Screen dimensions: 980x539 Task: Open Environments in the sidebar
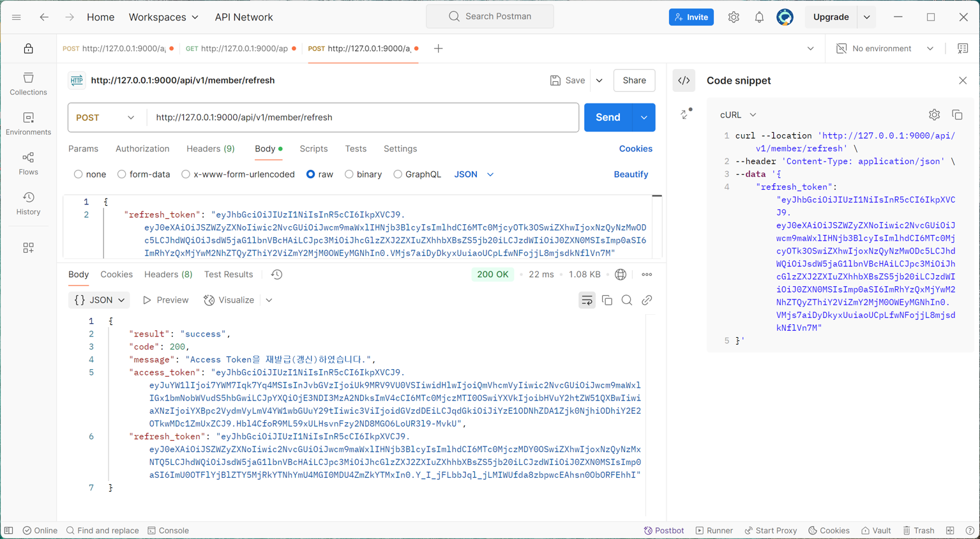(28, 124)
